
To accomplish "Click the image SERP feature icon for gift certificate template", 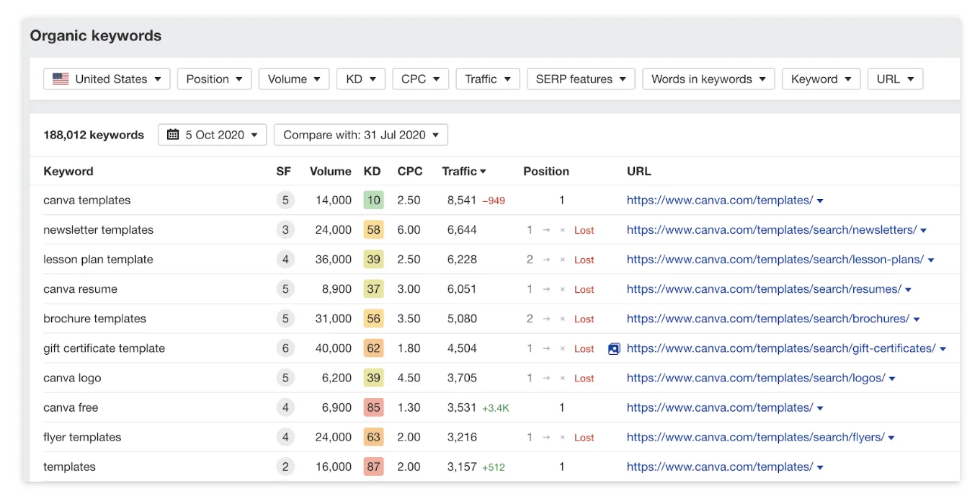I will pos(613,348).
